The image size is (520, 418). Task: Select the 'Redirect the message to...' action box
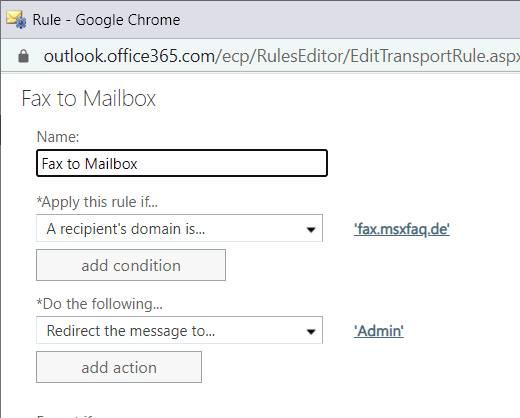[179, 330]
